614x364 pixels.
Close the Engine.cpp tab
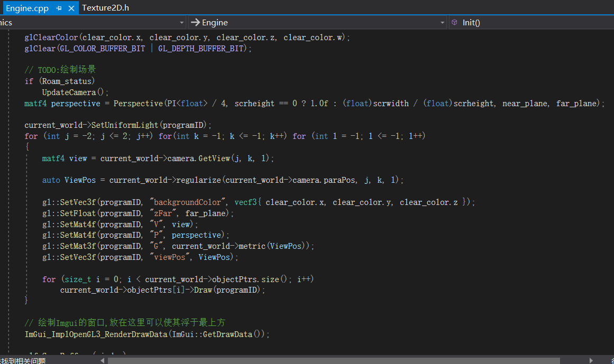(71, 8)
